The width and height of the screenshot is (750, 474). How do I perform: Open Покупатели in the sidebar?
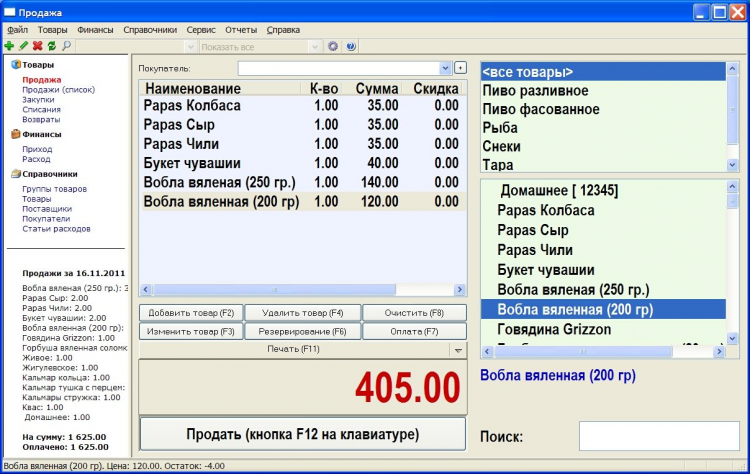click(46, 219)
